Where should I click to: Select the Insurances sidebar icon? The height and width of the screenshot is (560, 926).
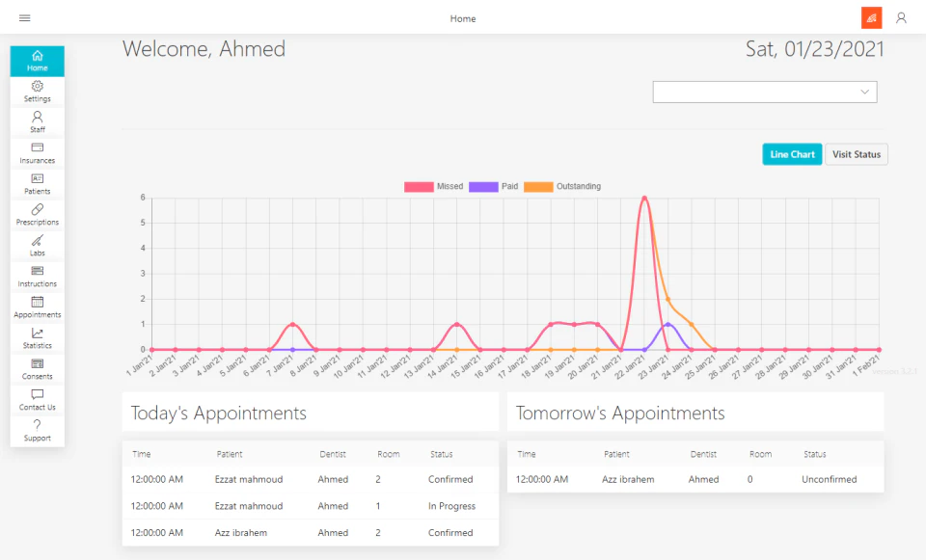coord(37,152)
